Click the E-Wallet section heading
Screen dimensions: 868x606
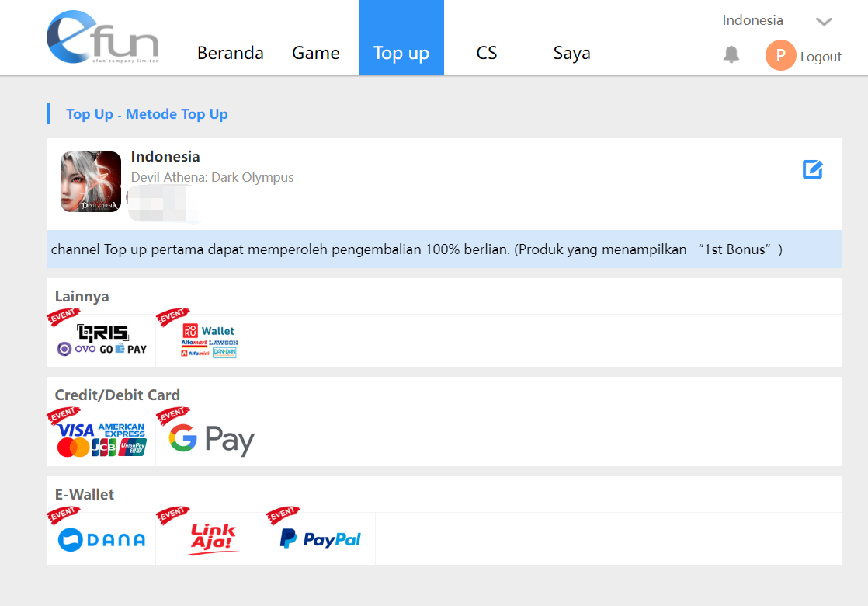[x=84, y=494]
